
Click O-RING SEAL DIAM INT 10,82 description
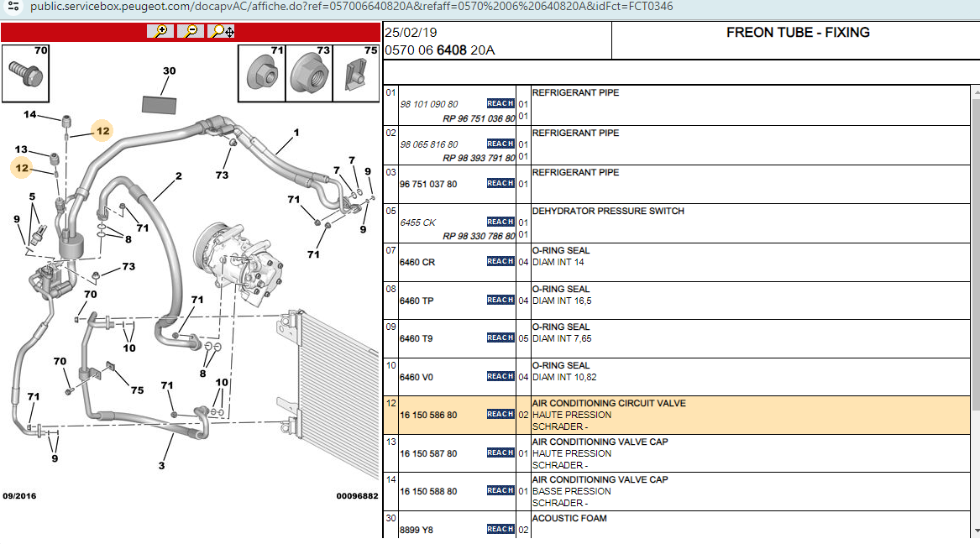click(563, 371)
